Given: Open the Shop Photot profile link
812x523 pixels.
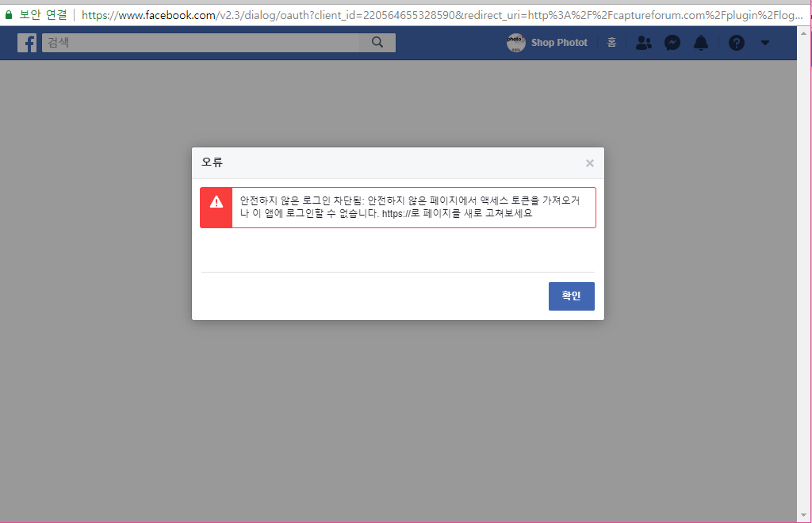Looking at the screenshot, I should click(x=559, y=43).
